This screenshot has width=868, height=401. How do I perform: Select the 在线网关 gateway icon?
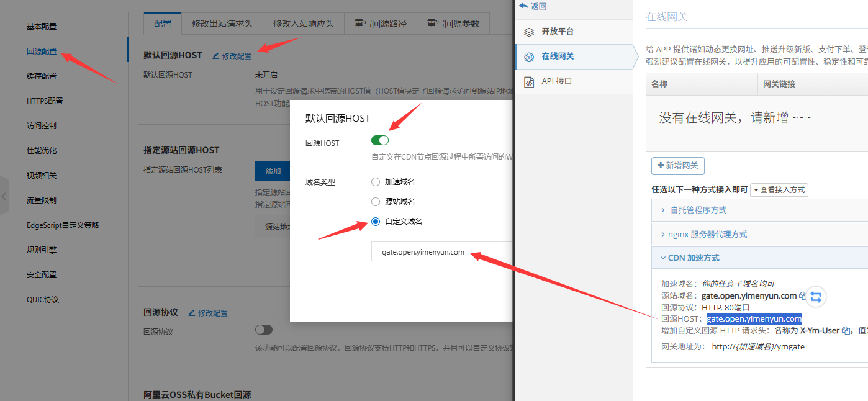click(x=529, y=56)
